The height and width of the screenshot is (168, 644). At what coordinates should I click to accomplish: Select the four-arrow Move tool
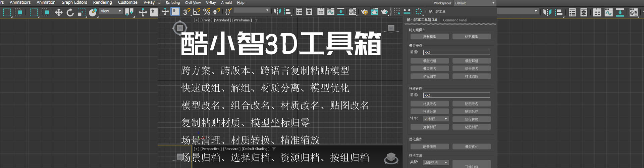pos(59,12)
